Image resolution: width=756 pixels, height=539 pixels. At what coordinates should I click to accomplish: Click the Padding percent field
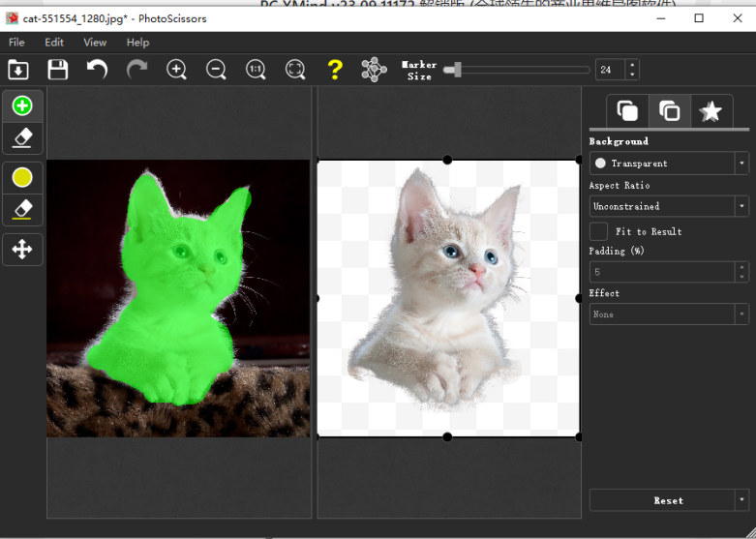[x=662, y=272]
